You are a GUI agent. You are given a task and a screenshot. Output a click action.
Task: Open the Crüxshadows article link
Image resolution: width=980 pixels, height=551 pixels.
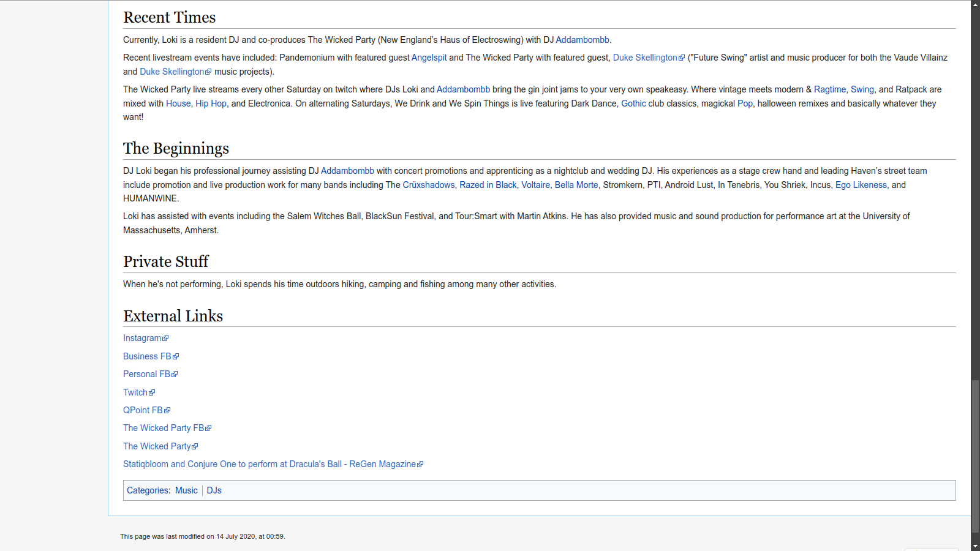tap(428, 185)
